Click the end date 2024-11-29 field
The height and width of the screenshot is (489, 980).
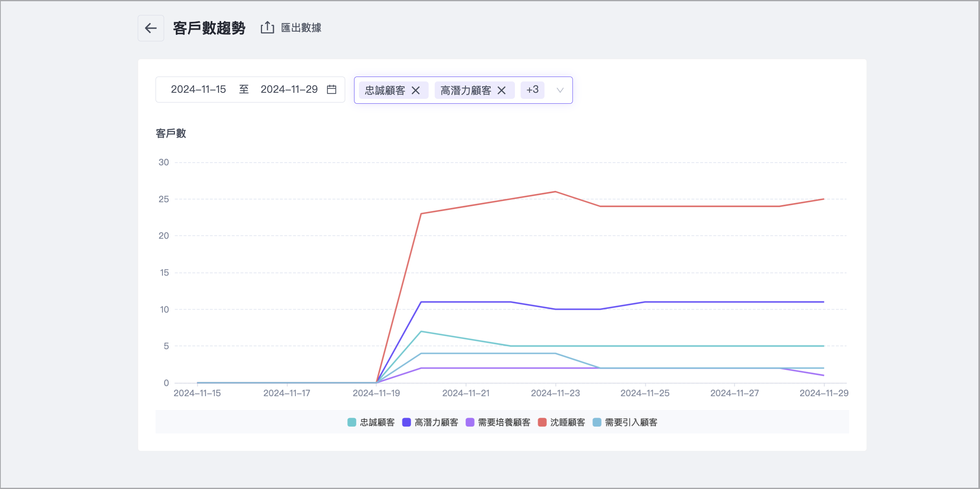[289, 90]
